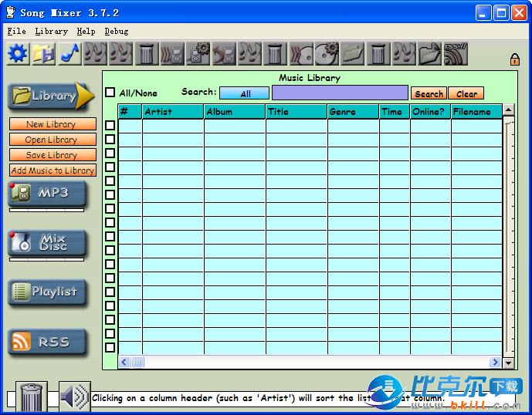Open the MP3 panel in the sidebar
The width and height of the screenshot is (532, 415).
(x=47, y=193)
